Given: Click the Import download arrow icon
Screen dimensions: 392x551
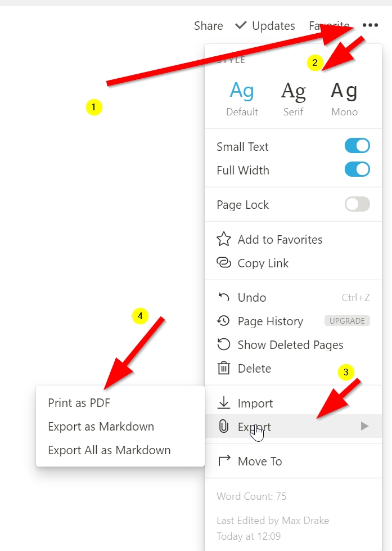Looking at the screenshot, I should click(224, 404).
